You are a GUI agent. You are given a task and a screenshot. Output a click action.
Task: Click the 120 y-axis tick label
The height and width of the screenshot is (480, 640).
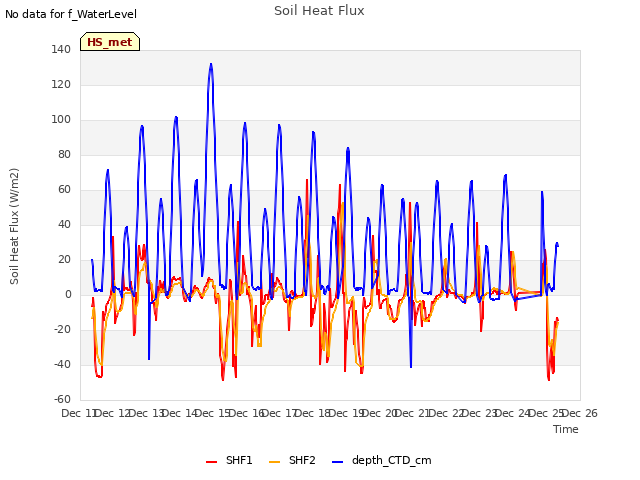point(61,84)
